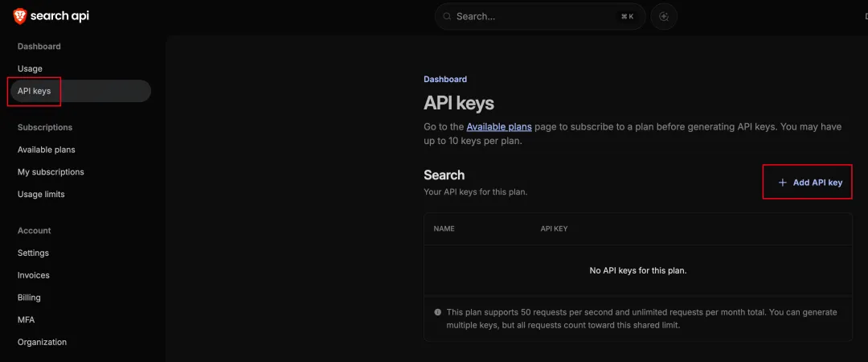This screenshot has height=362, width=868.
Task: Open Usage limits in sidebar
Action: pyautogui.click(x=41, y=194)
